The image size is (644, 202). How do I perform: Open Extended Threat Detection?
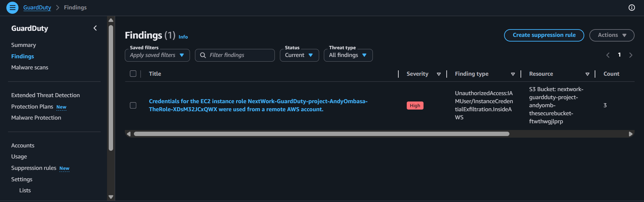45,95
